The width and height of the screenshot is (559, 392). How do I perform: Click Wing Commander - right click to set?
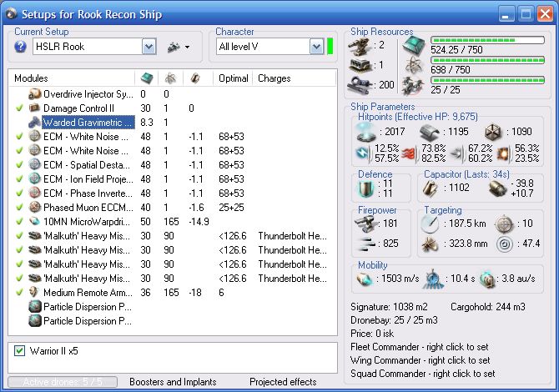[420, 360]
